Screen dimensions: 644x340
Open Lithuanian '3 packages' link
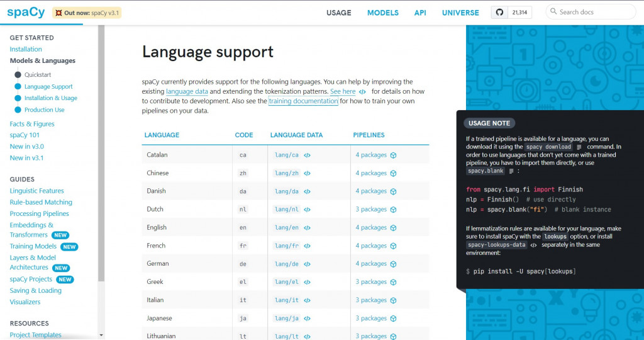371,336
